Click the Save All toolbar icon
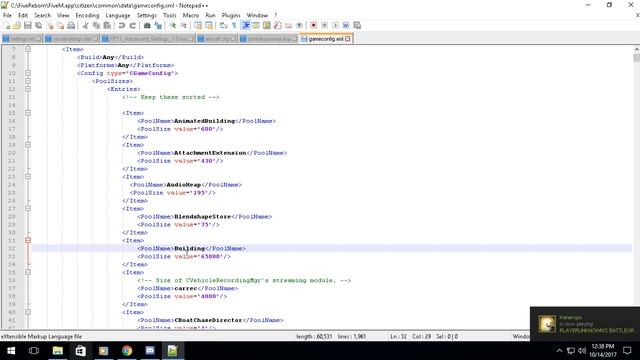Screen dimensions: 640x360 [38, 25]
